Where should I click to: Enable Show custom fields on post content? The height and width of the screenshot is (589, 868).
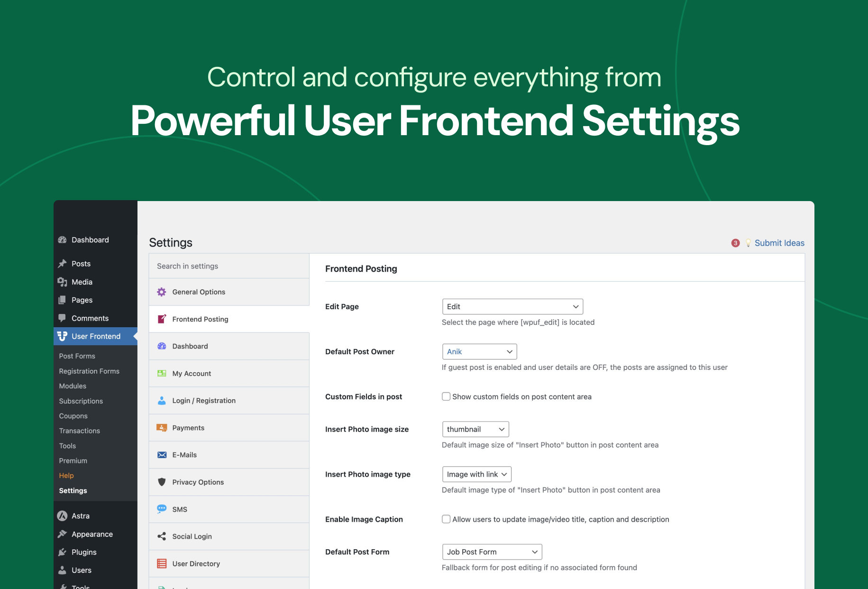446,396
